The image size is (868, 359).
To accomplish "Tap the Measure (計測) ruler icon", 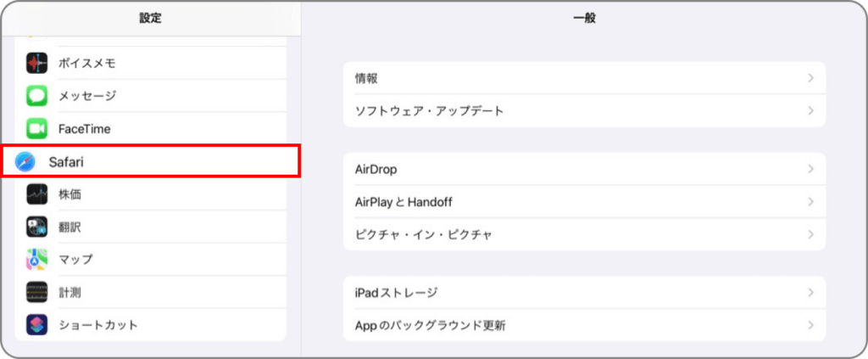I will click(x=36, y=292).
